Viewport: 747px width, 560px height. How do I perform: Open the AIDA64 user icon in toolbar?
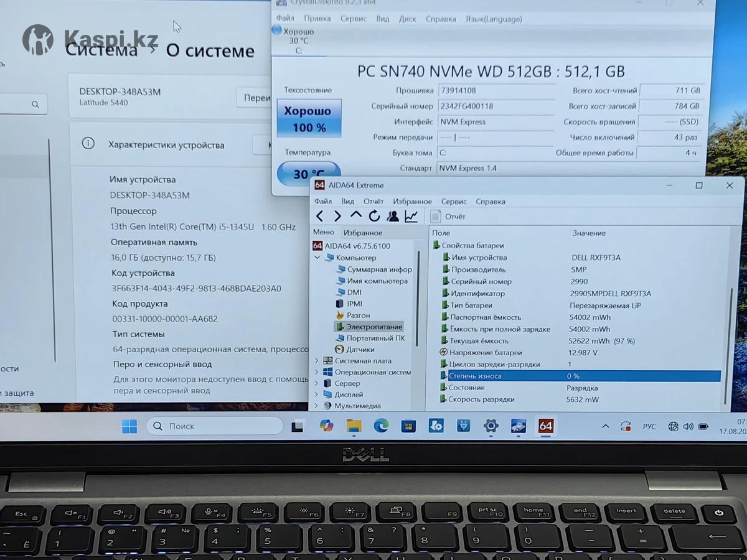tap(393, 216)
